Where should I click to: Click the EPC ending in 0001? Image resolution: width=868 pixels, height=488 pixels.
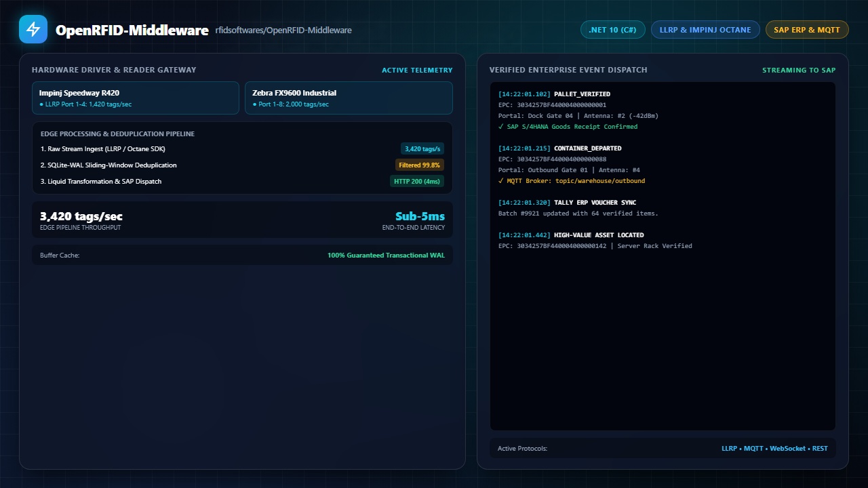click(x=553, y=105)
